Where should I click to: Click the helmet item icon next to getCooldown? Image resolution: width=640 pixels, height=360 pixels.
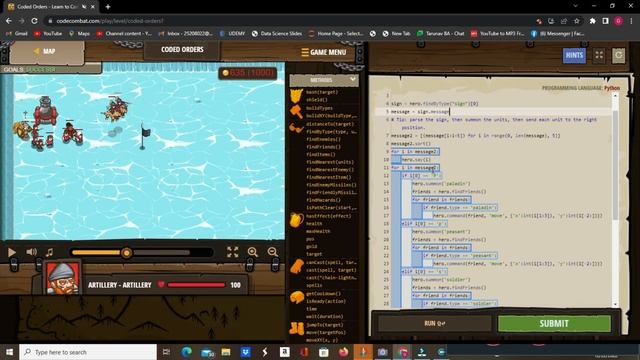(297, 297)
